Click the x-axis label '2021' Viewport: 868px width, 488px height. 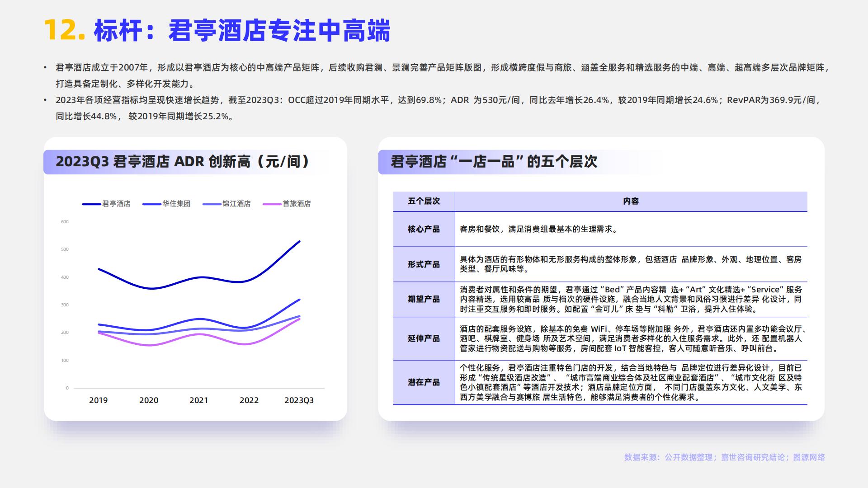(199, 400)
